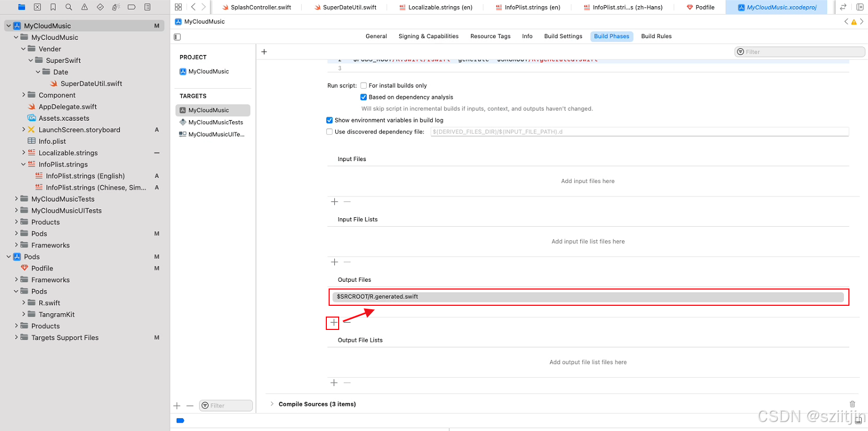
Task: Collapse the Vender folder
Action: (x=24, y=49)
